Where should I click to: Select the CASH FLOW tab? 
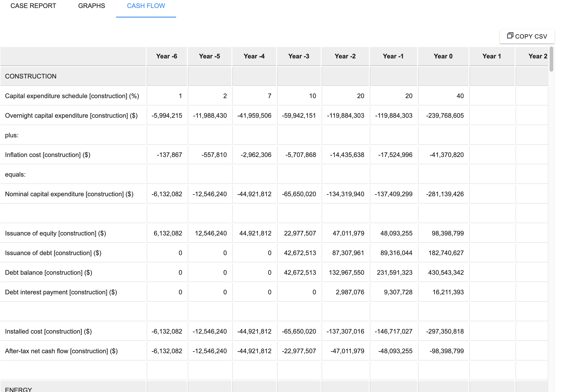pyautogui.click(x=146, y=6)
